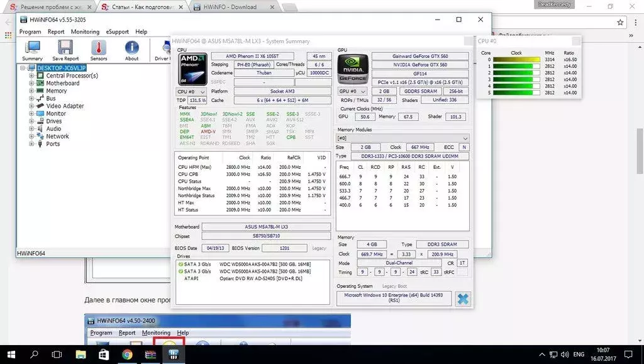644x364 pixels.
Task: Open the CPU #0 selector dropdown
Action: click(x=191, y=91)
